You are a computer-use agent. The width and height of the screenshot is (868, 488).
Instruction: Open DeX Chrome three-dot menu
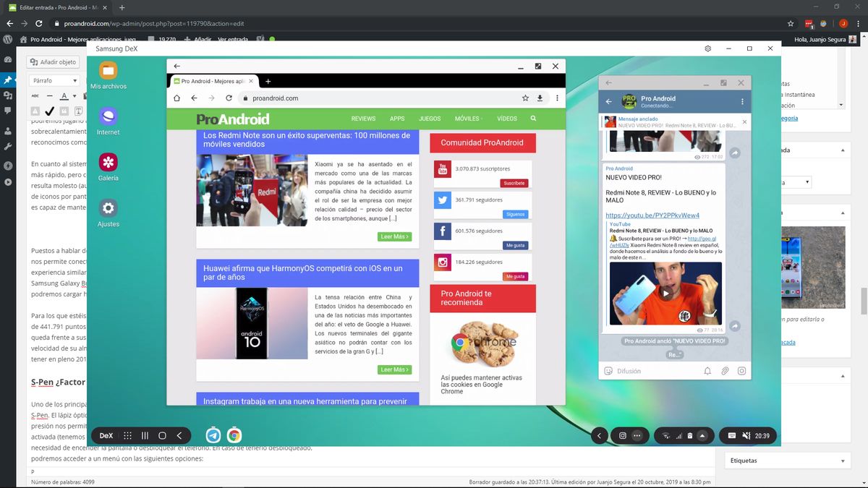click(x=557, y=98)
